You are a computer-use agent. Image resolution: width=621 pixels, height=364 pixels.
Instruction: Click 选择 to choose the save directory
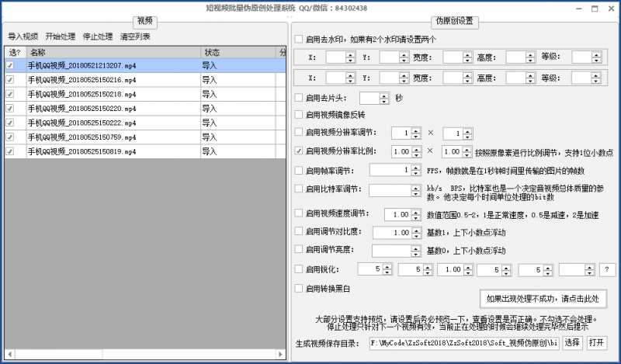571,342
